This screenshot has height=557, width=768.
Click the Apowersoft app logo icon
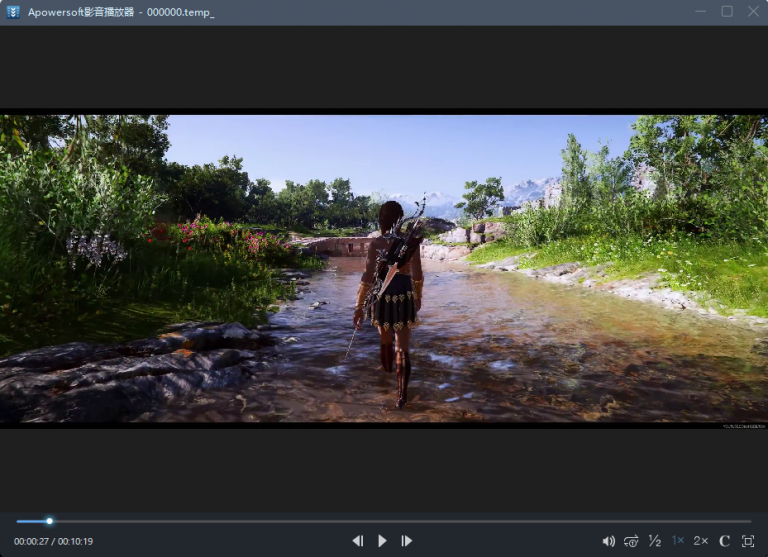[x=13, y=12]
